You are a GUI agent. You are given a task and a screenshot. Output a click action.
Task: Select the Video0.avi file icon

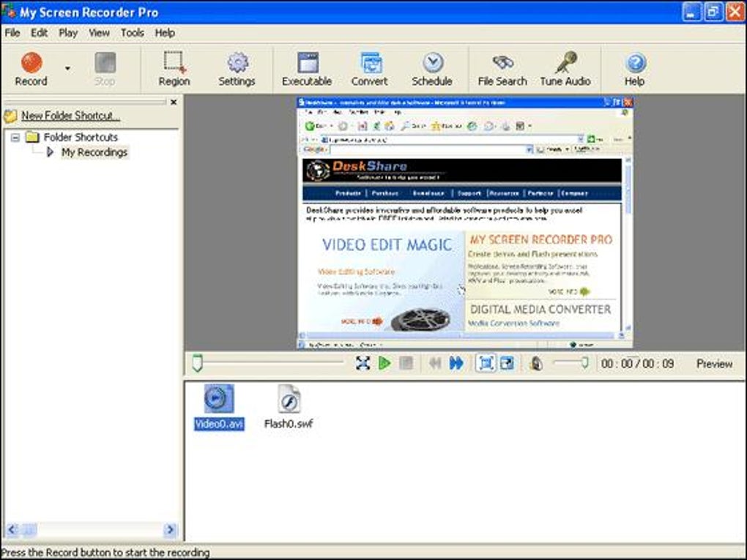tap(219, 398)
